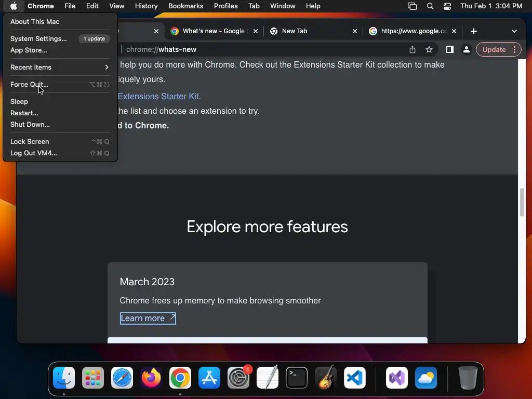The width and height of the screenshot is (532, 399).
Task: Choose App Store… in Apple menu
Action: click(60, 50)
